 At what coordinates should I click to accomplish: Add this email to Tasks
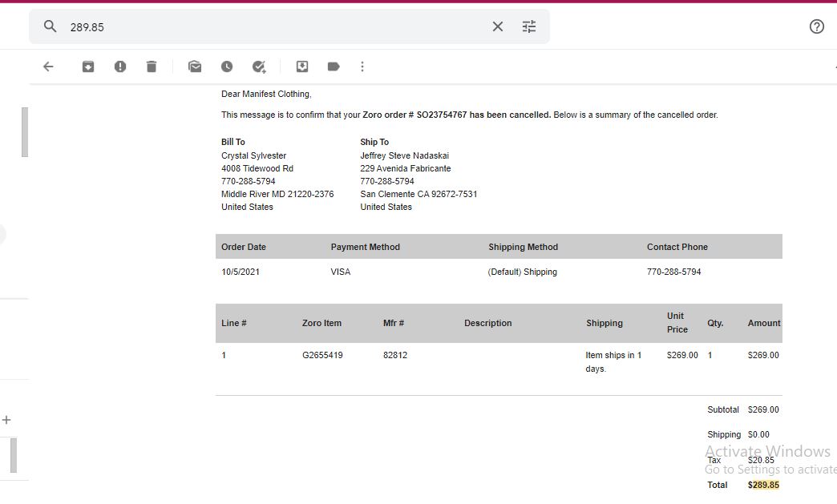coord(259,67)
